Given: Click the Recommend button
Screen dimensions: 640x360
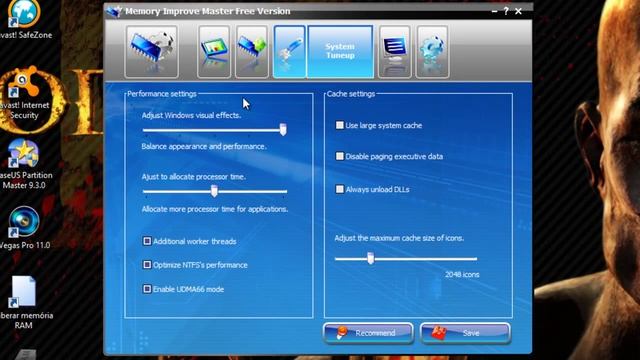Looking at the screenshot, I should click(x=369, y=333).
